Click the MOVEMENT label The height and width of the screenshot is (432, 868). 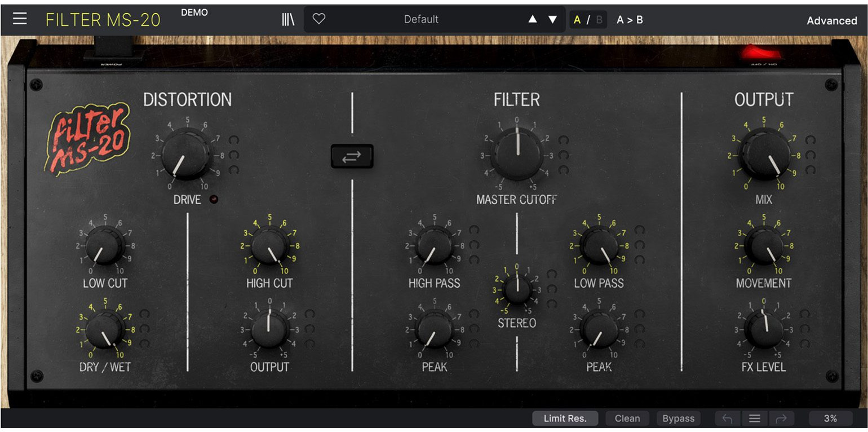click(764, 283)
